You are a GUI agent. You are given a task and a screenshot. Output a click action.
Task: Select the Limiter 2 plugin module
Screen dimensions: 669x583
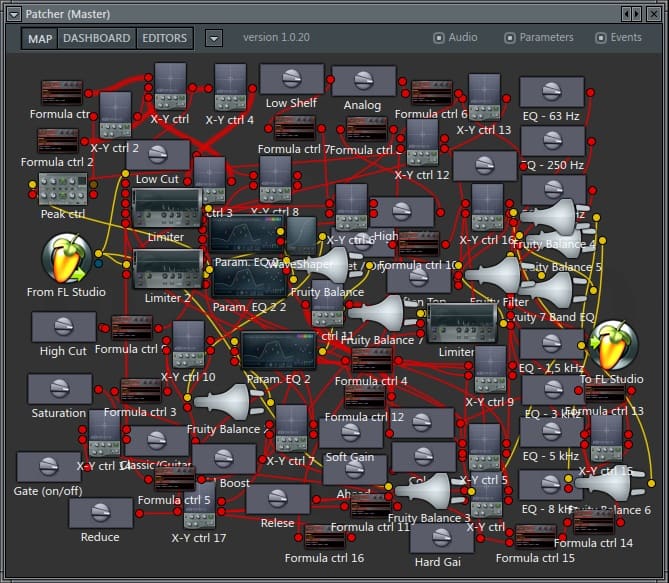point(168,269)
